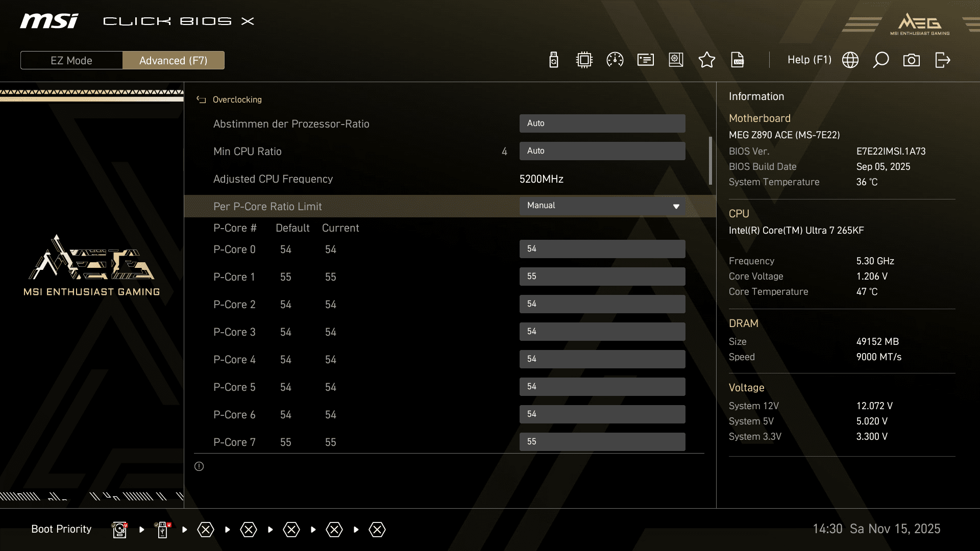Expand Per P-Core Ratio Limit dropdown
The width and height of the screenshot is (980, 551).
[x=602, y=206]
